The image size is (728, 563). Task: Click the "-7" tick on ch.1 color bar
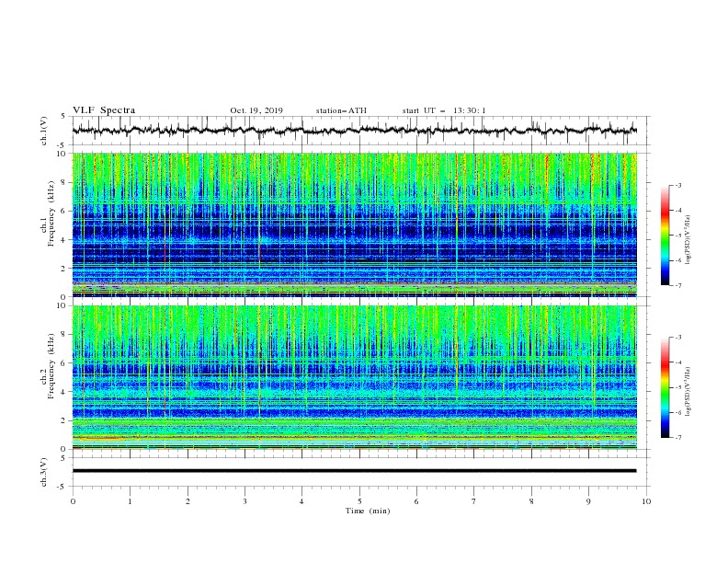[677, 286]
